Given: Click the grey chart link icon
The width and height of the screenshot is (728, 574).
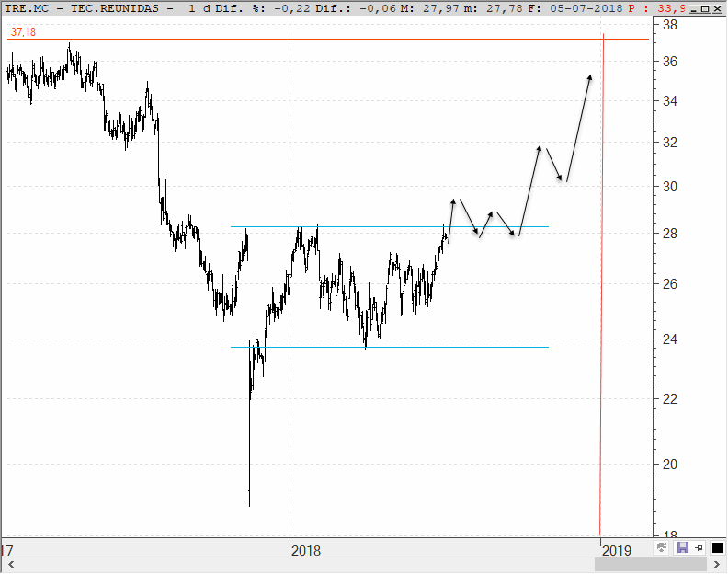Looking at the screenshot, I should click(662, 547).
